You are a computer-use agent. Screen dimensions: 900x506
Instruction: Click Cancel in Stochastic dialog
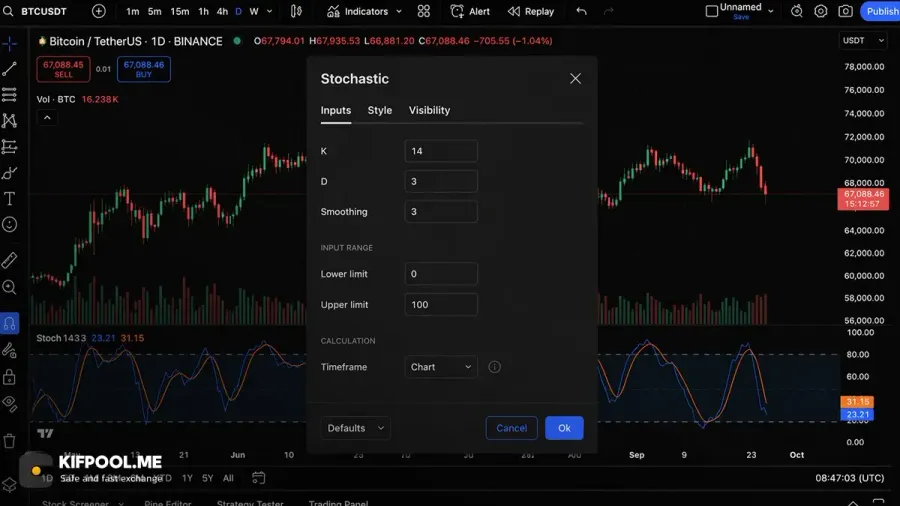click(x=511, y=428)
